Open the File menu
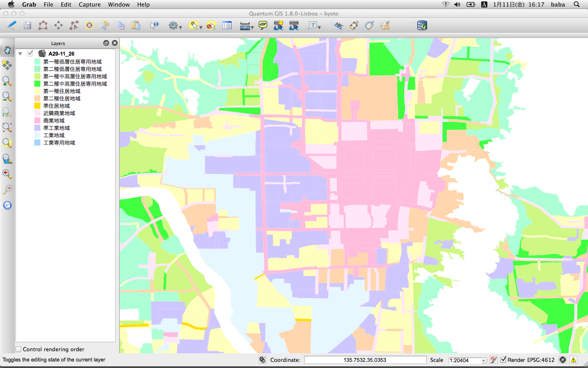 point(48,4)
